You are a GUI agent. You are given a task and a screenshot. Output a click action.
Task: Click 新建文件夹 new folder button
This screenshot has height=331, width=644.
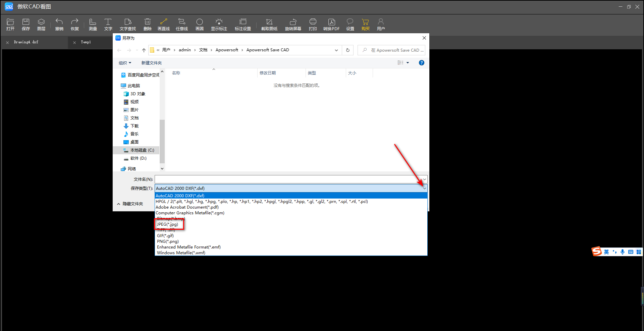pyautogui.click(x=152, y=63)
